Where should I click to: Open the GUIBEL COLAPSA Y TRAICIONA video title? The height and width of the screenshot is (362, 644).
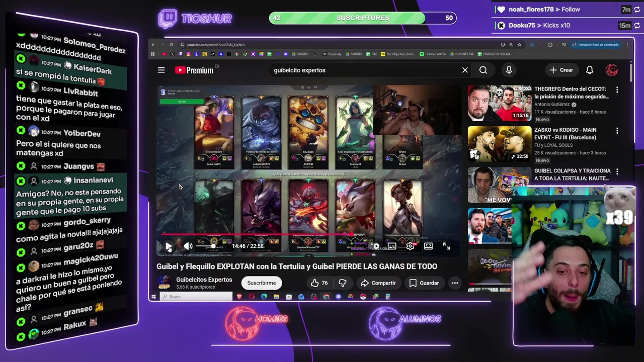pos(572,174)
